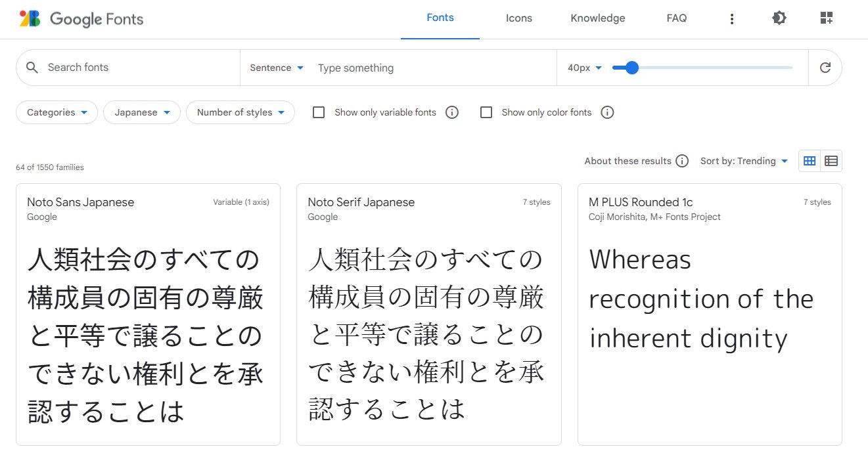Viewport: 868px width, 455px height.
Task: Click the reset preview refresh icon
Action: (825, 68)
